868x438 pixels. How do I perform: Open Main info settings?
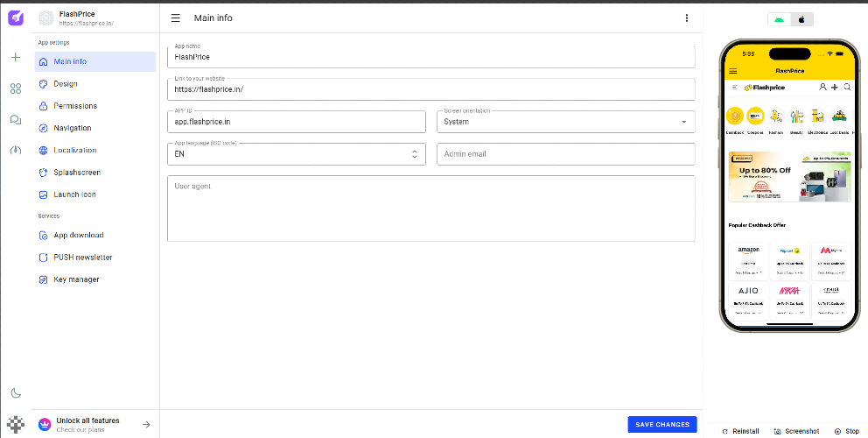[95, 61]
